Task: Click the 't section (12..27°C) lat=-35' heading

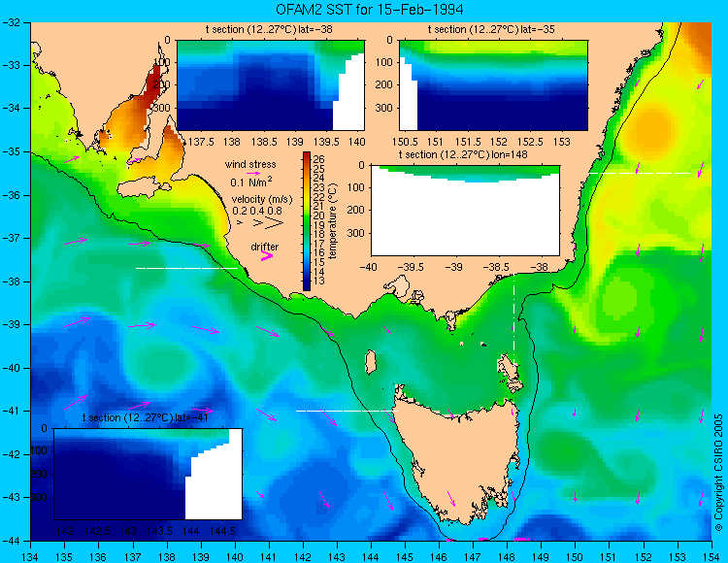Action: coord(491,30)
